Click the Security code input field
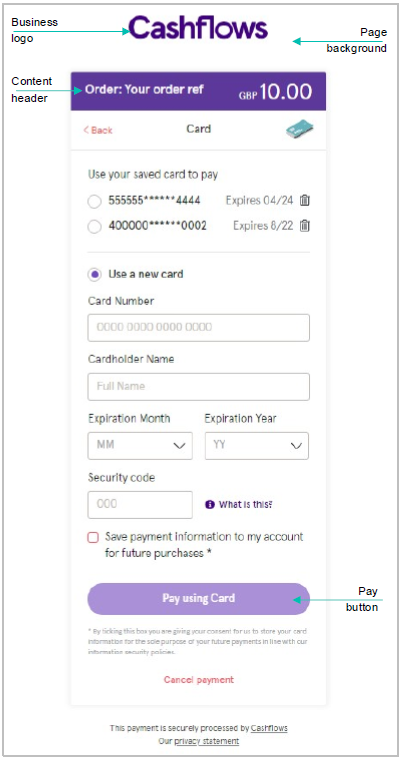 click(x=140, y=504)
